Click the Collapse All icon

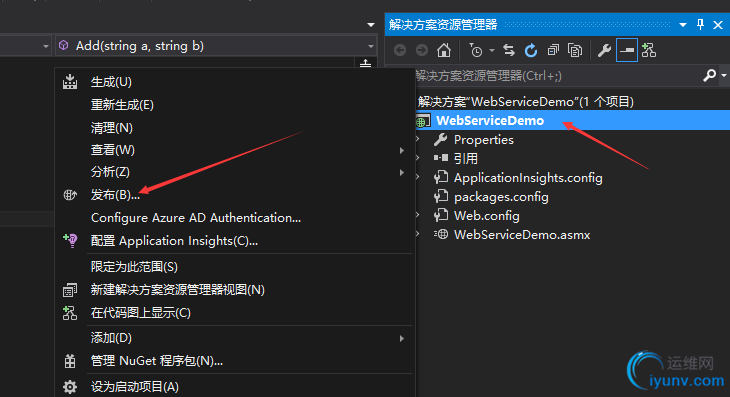coord(553,50)
